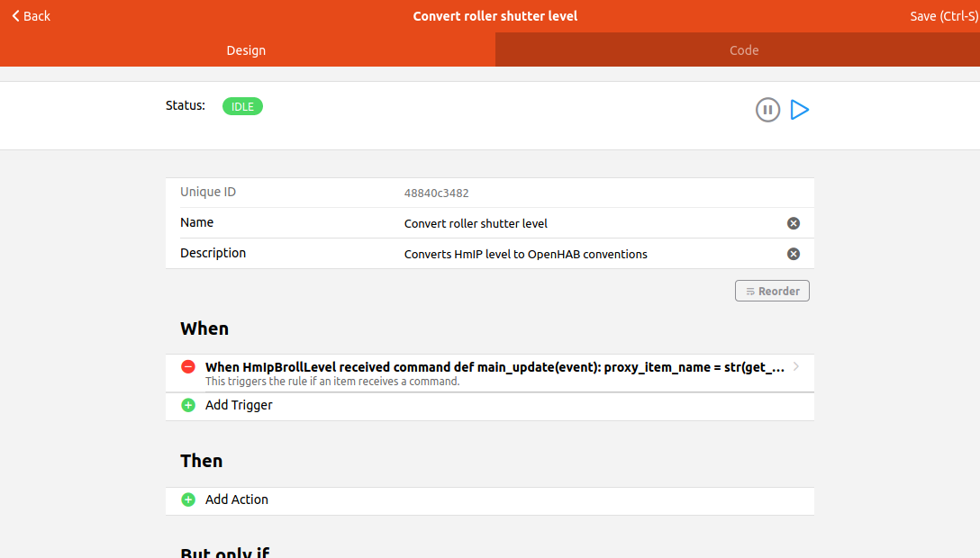Open the Code tab

[x=743, y=50]
